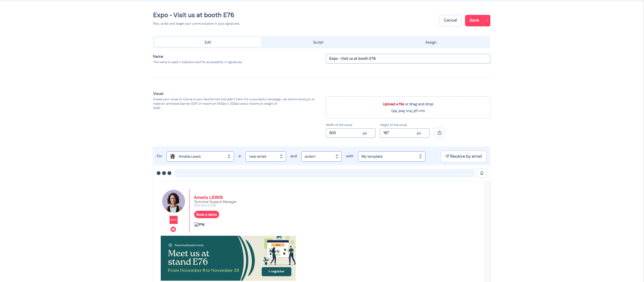The image size is (644, 282).
Task: Click the lock aspect ratio icon
Action: tap(439, 133)
